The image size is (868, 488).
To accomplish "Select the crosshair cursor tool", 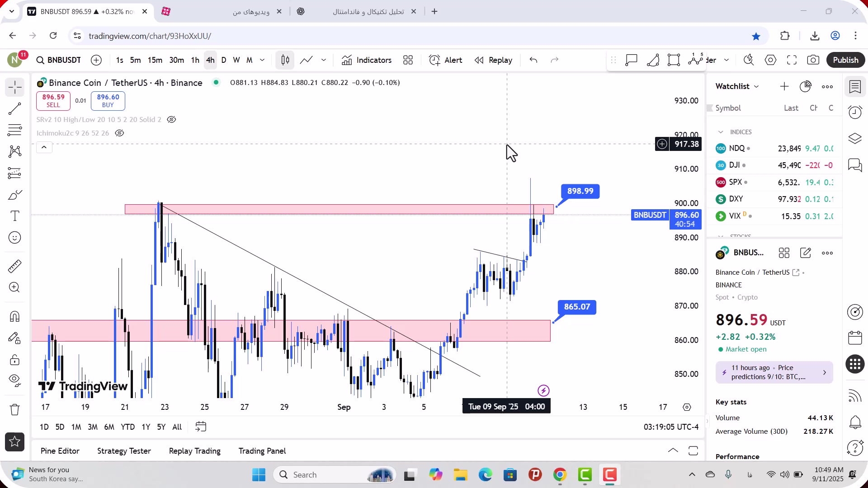I will click(x=14, y=87).
